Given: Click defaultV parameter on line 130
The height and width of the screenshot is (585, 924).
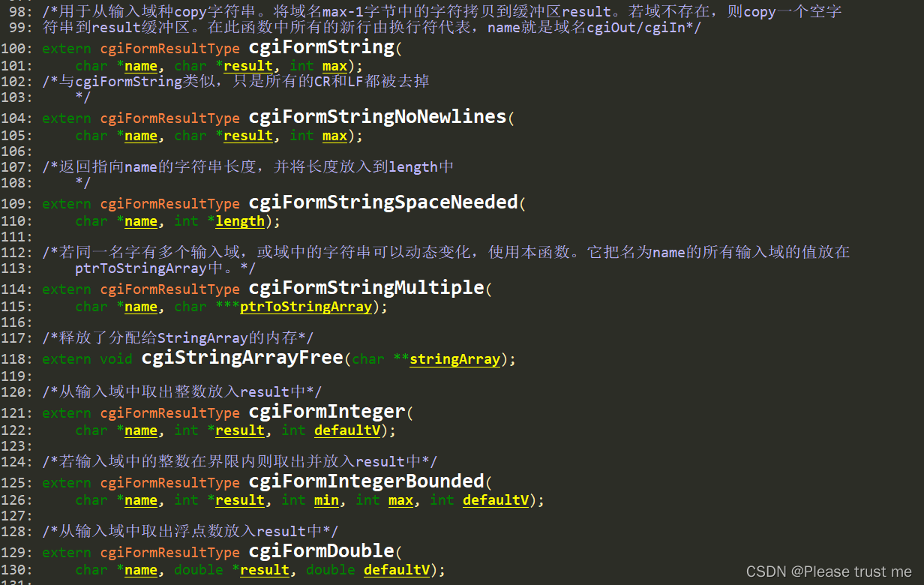Looking at the screenshot, I should (397, 570).
